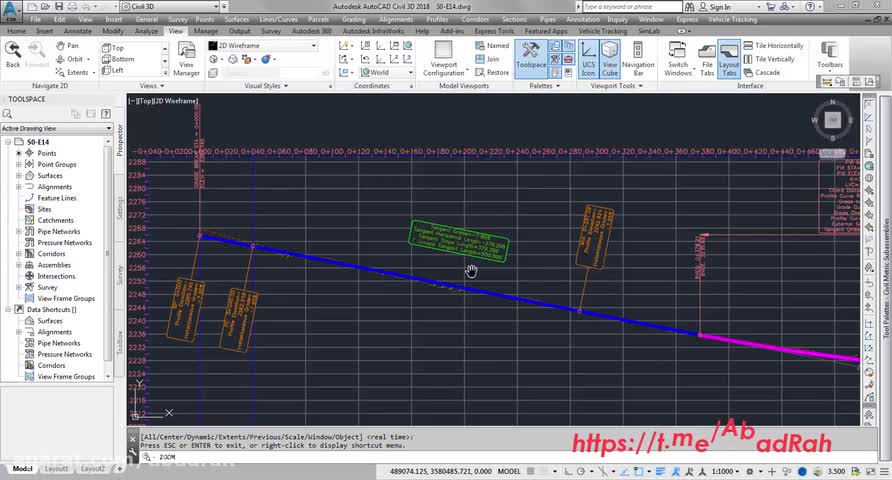Open the Annotate ribbon tab
The width and height of the screenshot is (892, 480).
click(77, 31)
